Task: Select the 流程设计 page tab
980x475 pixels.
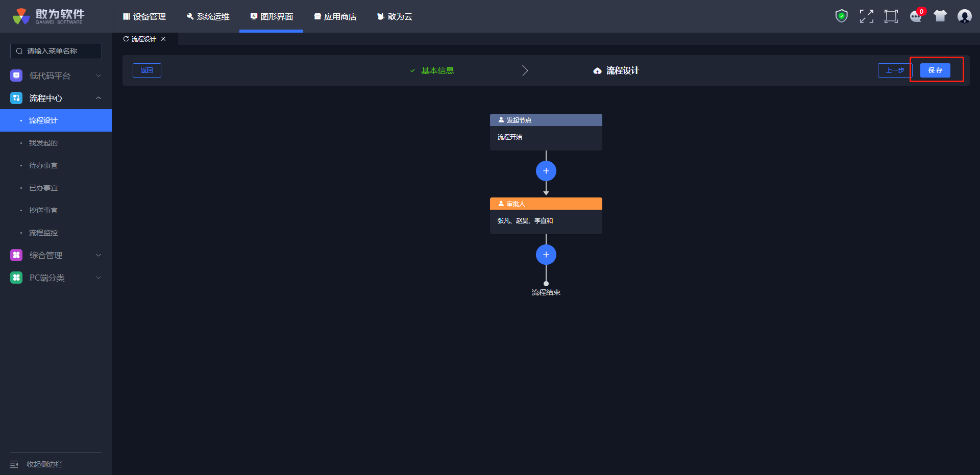Action: pos(145,39)
